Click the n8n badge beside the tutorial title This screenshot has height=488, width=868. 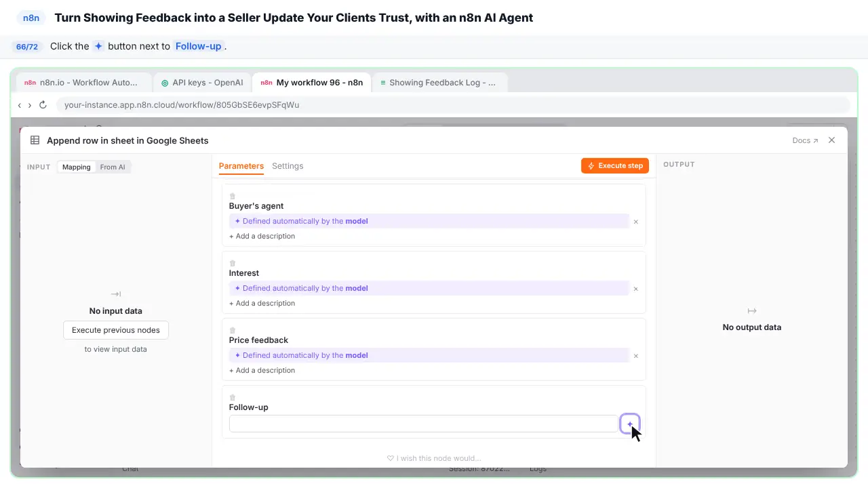click(31, 18)
